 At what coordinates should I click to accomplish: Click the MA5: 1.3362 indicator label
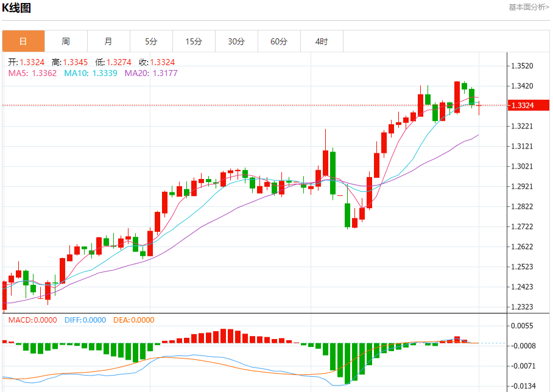pos(32,73)
